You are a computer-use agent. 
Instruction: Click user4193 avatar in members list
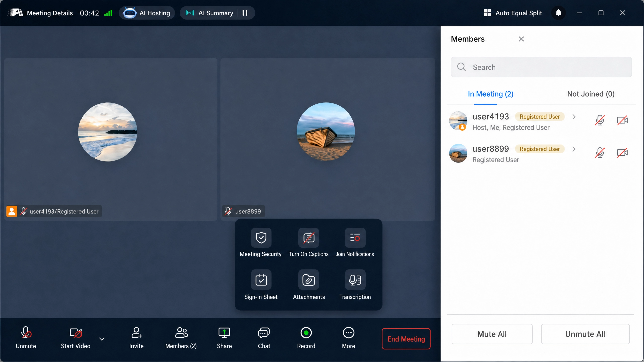458,121
